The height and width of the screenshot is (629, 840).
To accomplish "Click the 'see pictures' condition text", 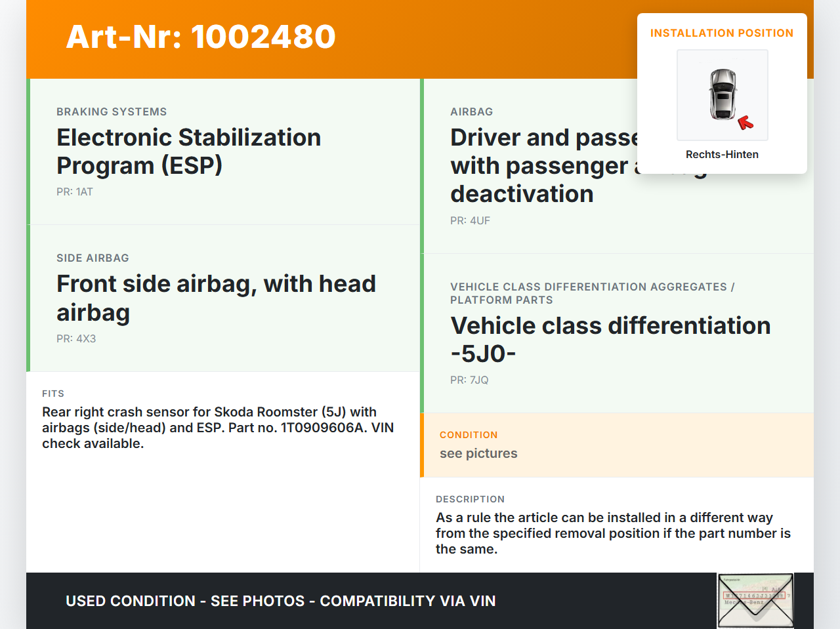I will [478, 454].
